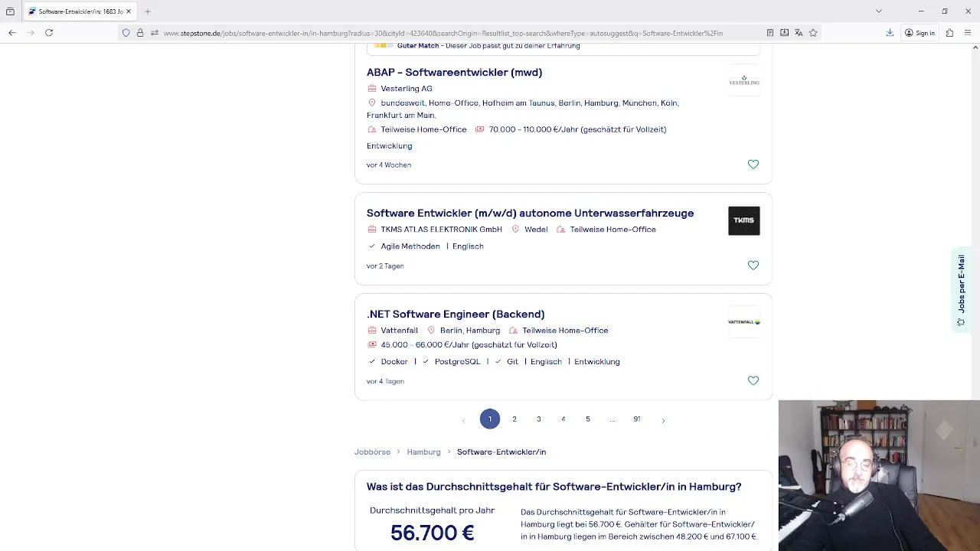Click Software-Entwickler/in breadcrumb item

(x=501, y=452)
